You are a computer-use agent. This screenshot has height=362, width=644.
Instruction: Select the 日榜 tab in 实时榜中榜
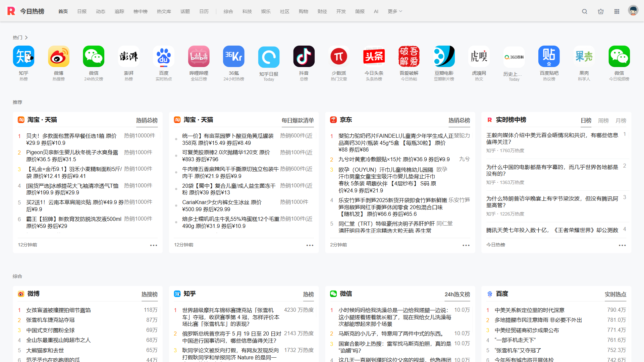pos(586,120)
